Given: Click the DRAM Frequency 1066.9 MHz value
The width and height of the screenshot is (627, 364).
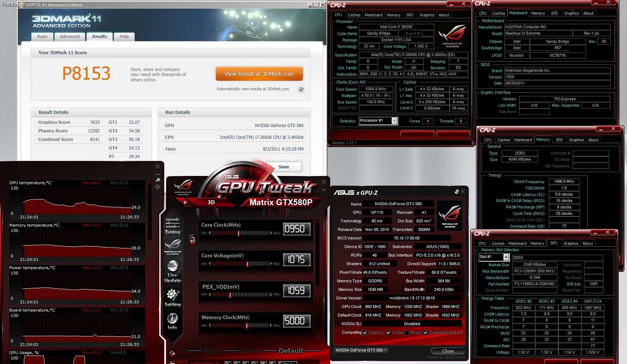Looking at the screenshot, I should (x=564, y=181).
